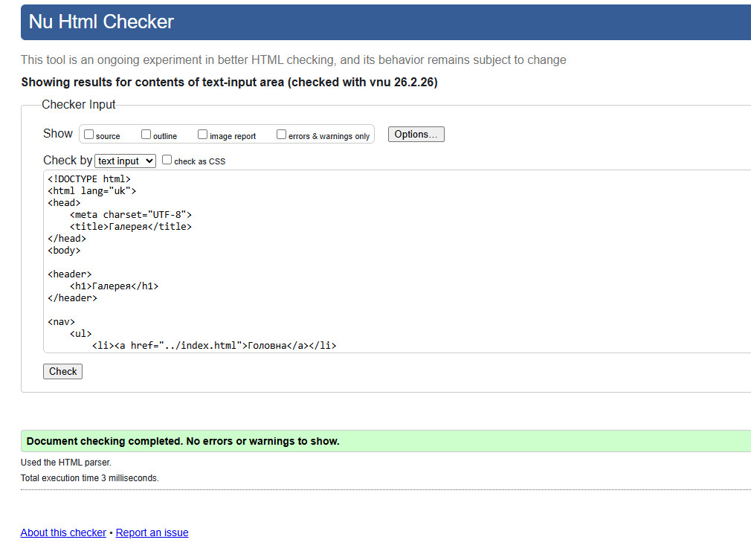This screenshot has width=751, height=560.
Task: Click the green document checking completed message
Action: pos(183,441)
